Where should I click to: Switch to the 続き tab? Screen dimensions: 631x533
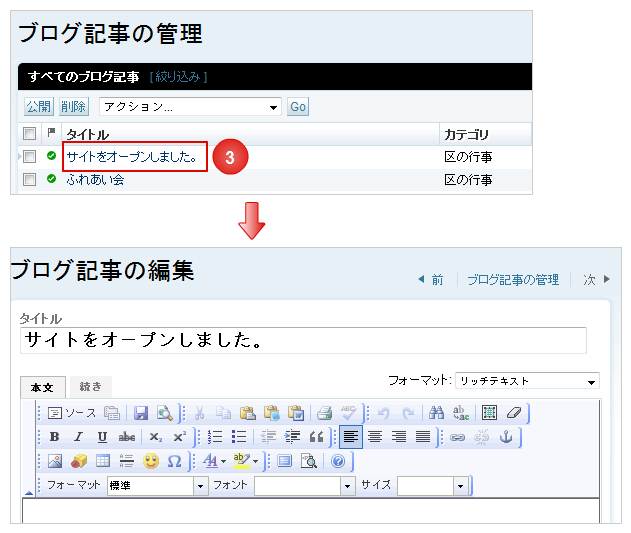[91, 386]
